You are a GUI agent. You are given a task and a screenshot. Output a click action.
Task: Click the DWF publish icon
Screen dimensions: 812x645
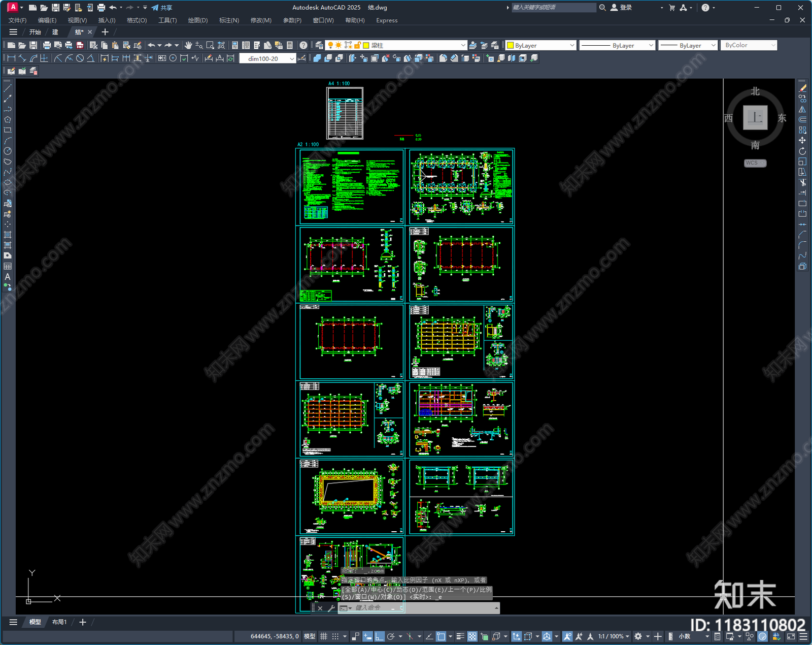click(x=80, y=45)
